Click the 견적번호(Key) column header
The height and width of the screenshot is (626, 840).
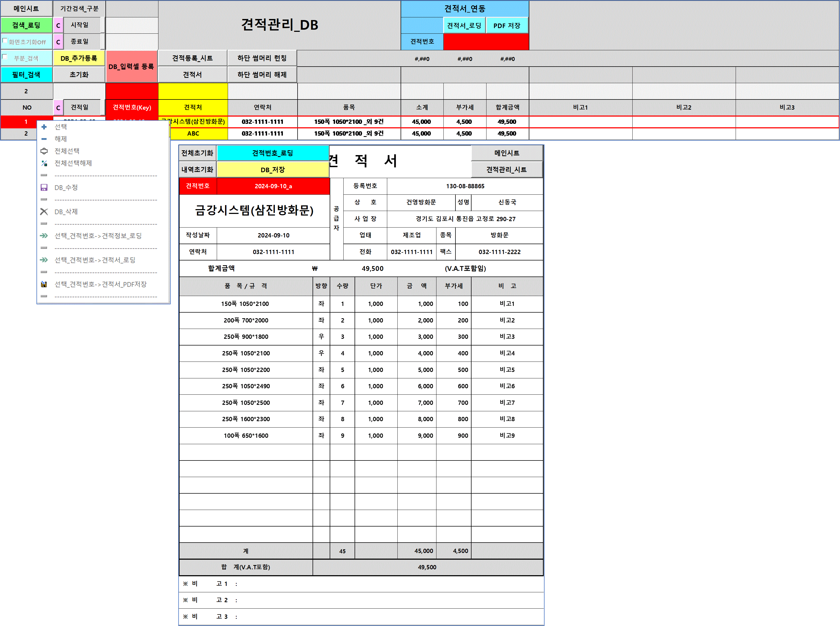coord(132,107)
